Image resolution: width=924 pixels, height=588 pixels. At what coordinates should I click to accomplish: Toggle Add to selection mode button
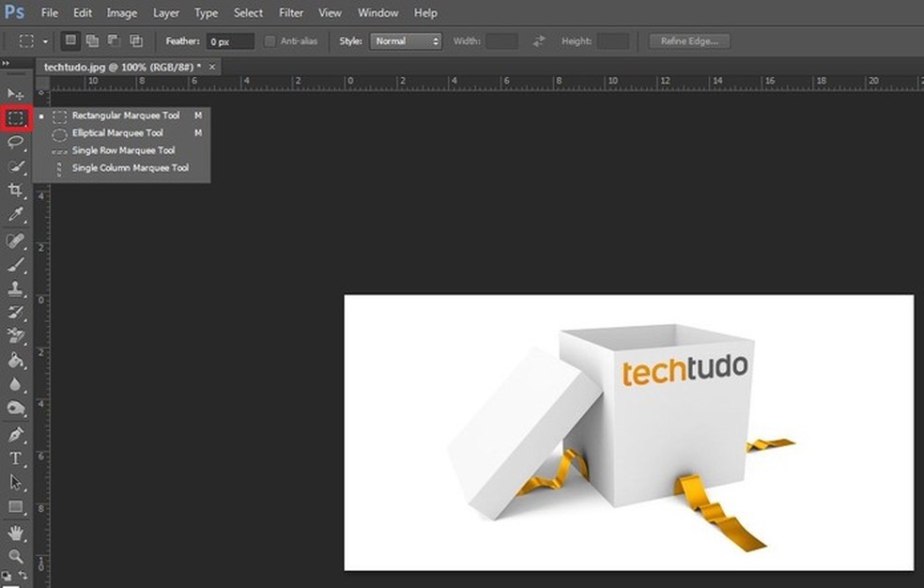coord(92,41)
